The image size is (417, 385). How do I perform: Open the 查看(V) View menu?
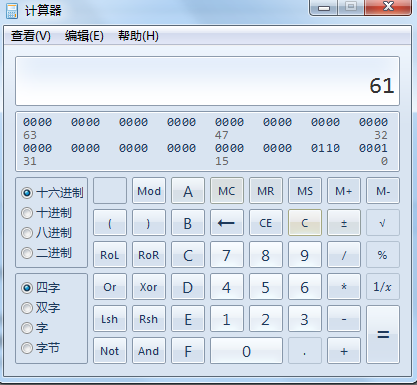pos(31,36)
